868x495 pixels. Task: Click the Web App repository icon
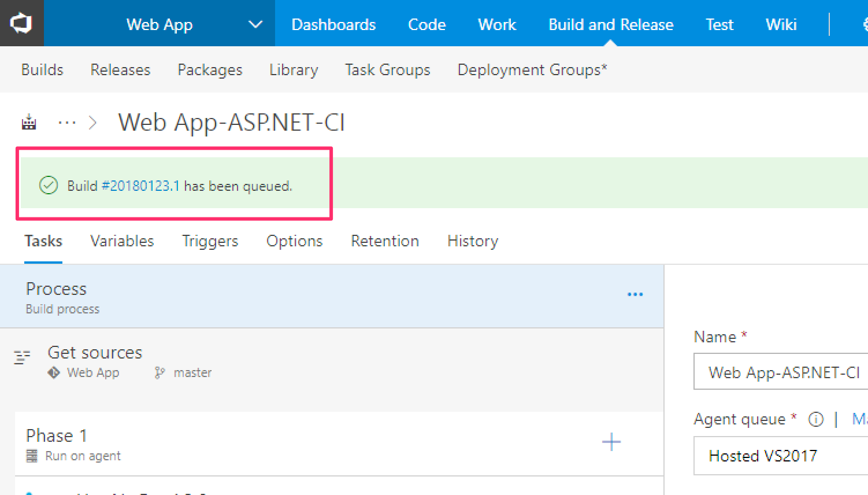tap(54, 372)
